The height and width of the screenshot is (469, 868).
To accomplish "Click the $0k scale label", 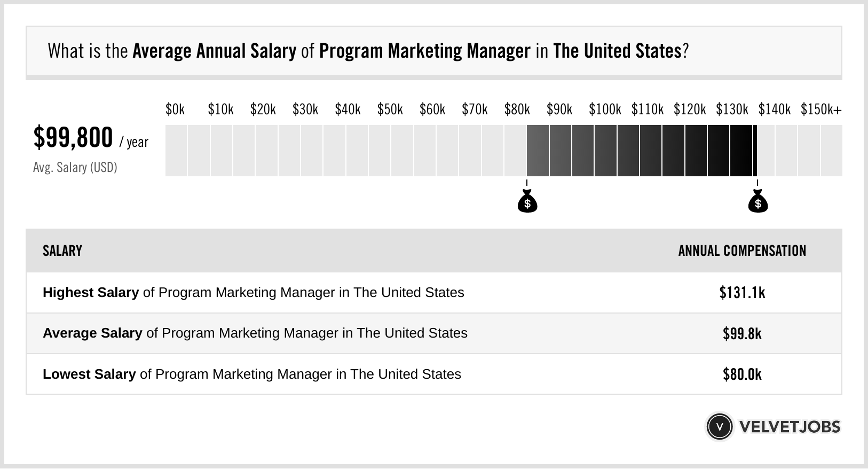I will [175, 110].
